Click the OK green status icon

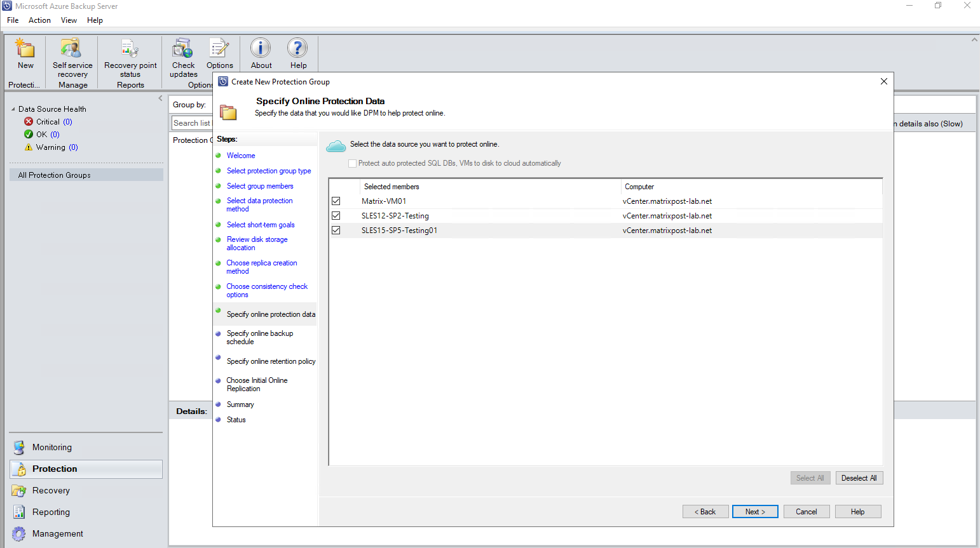(29, 134)
